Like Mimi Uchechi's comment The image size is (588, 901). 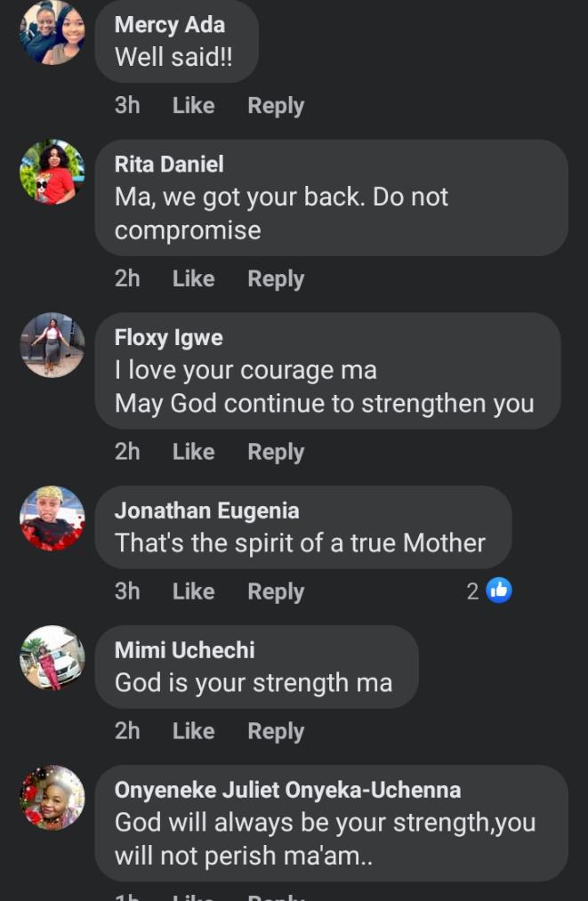tap(193, 731)
